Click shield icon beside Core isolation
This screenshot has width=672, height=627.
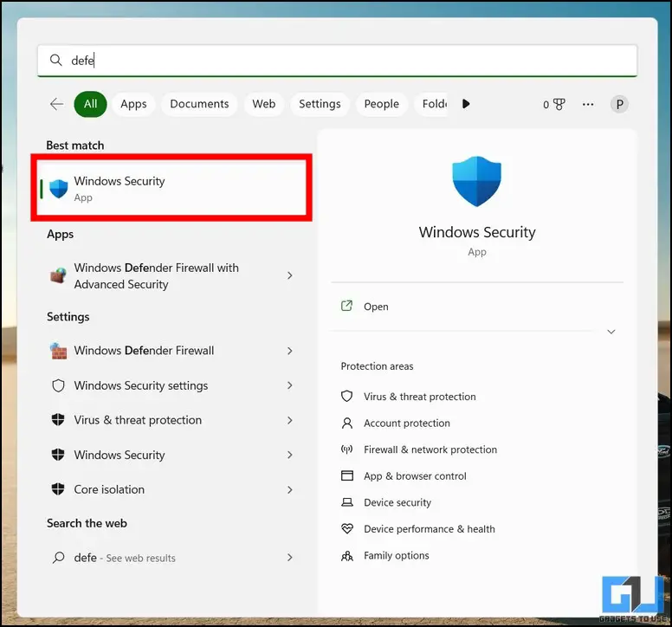pos(58,489)
